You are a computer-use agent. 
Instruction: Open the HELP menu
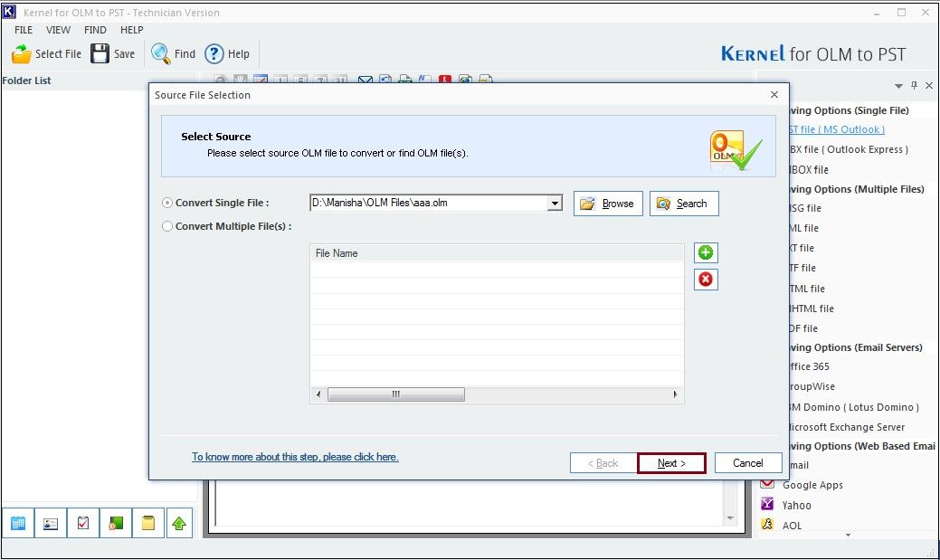tap(132, 29)
